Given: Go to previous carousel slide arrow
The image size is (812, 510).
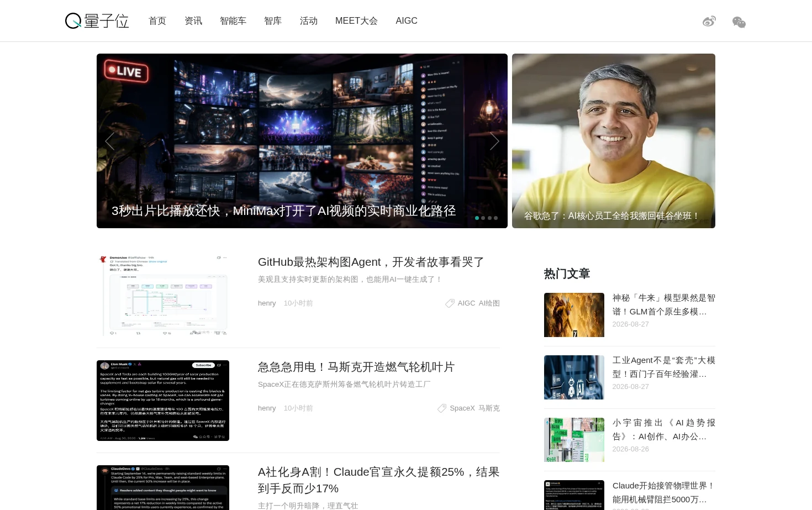Looking at the screenshot, I should (110, 141).
